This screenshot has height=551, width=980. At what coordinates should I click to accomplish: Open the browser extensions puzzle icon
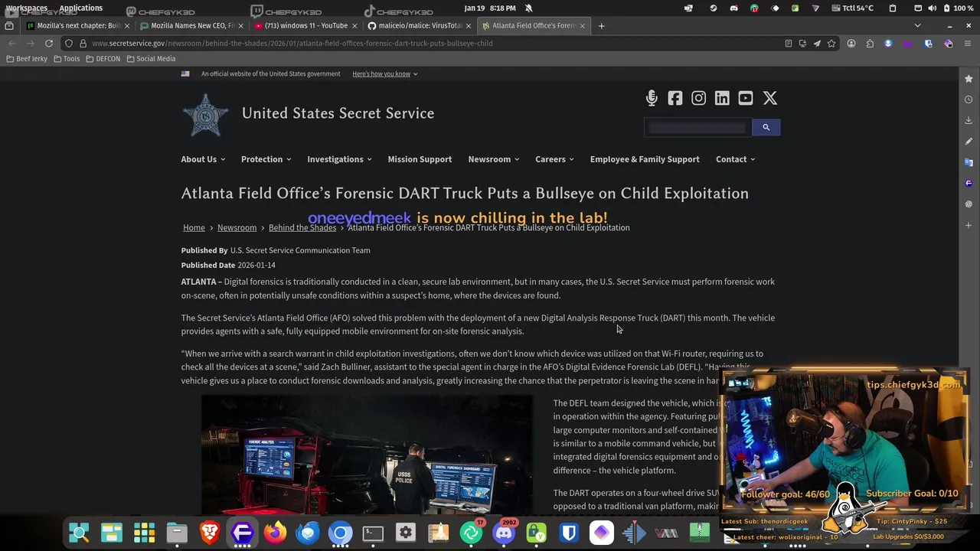870,43
